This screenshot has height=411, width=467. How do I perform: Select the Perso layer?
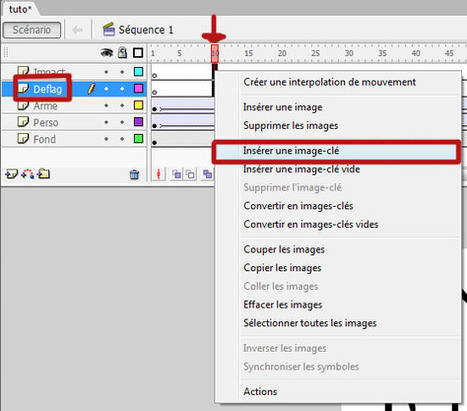point(46,123)
